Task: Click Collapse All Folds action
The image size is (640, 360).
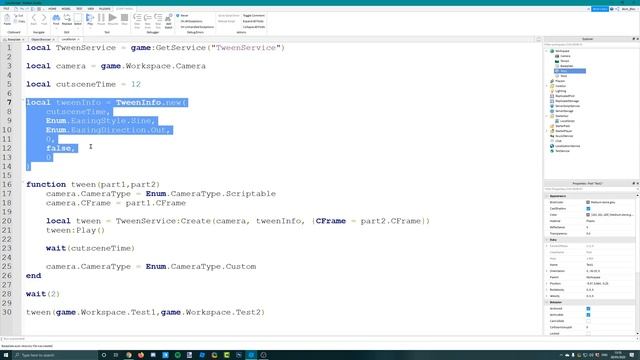Action: (x=254, y=27)
